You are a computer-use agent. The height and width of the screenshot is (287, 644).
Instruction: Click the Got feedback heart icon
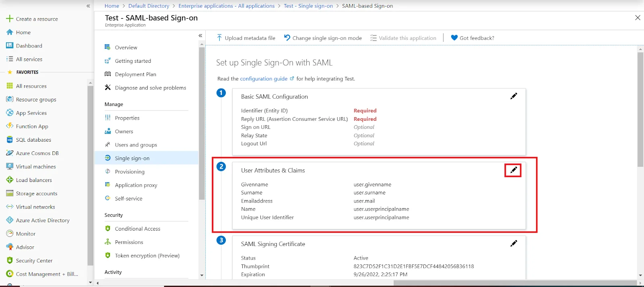click(x=454, y=38)
